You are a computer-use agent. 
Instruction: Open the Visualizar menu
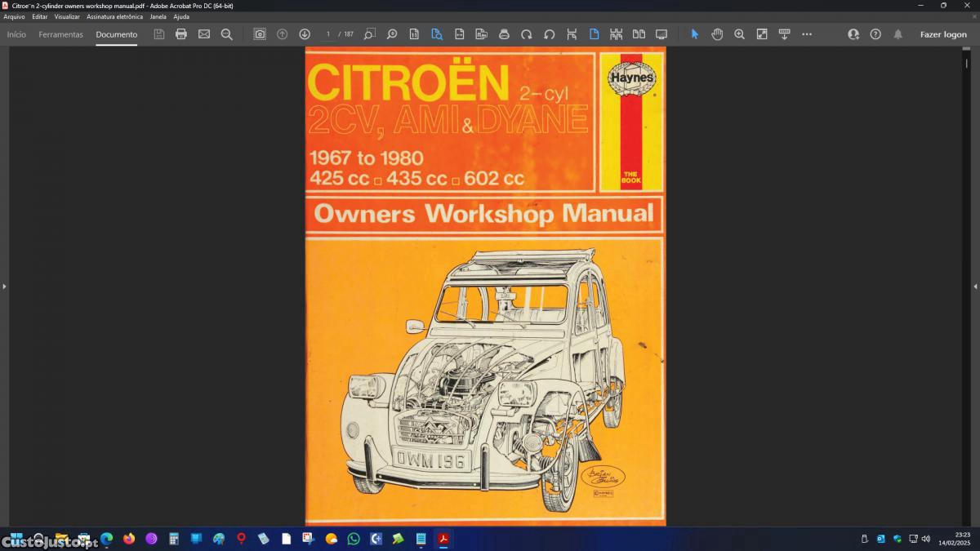[67, 16]
